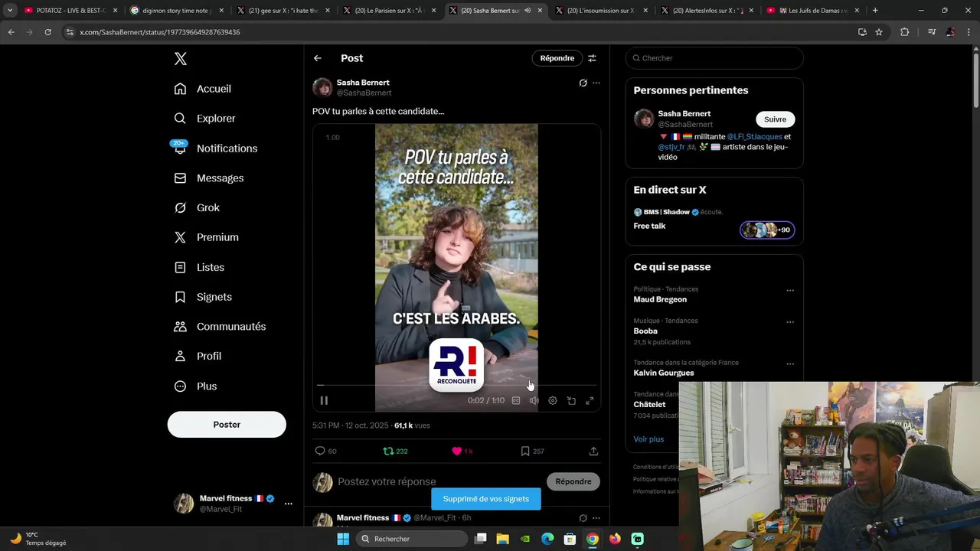Click Répondre button in post header
This screenshot has width=980, height=551.
coord(557,58)
